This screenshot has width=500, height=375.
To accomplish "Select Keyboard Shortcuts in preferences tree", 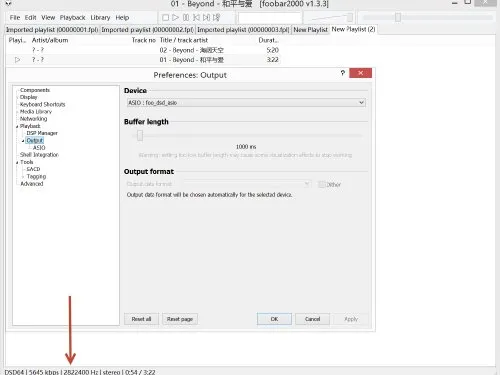I will point(42,104).
